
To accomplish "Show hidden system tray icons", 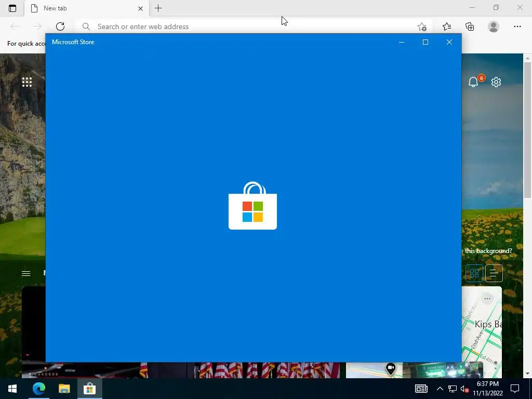I will 440,389.
